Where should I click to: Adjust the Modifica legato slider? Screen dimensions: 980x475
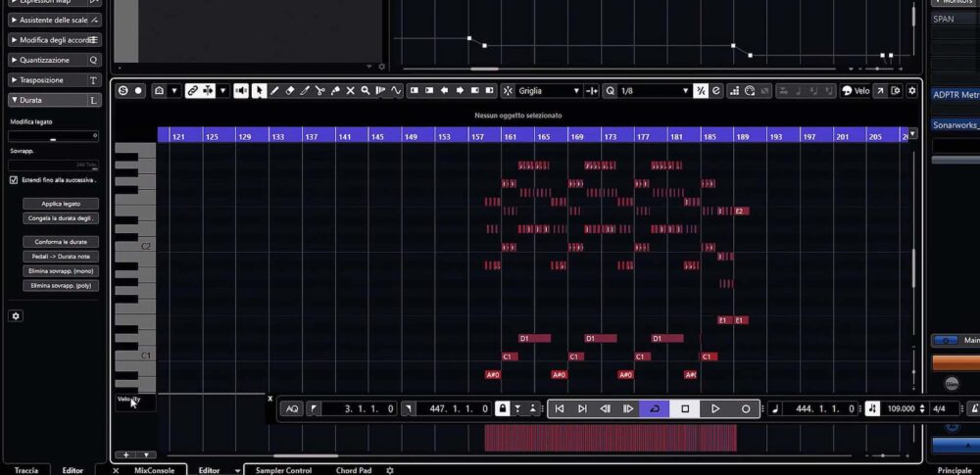(x=54, y=137)
